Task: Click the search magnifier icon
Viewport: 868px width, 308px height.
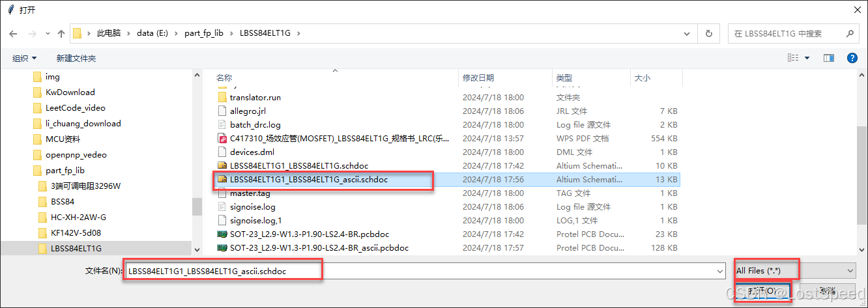Action: [x=849, y=33]
